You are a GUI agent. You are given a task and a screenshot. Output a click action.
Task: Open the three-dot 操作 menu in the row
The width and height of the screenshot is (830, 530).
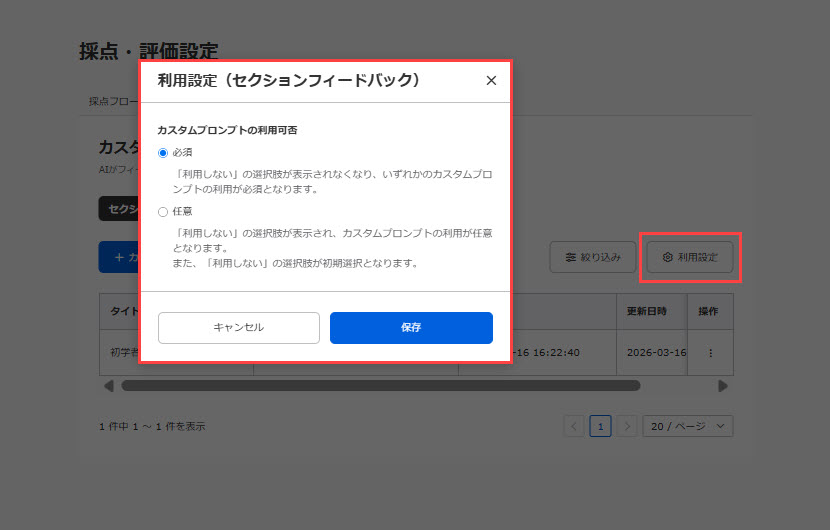point(710,353)
